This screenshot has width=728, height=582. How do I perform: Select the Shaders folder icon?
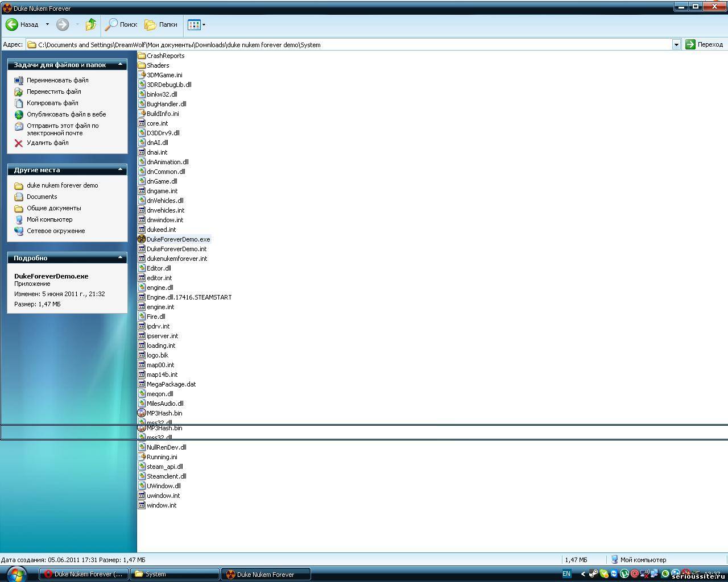pyautogui.click(x=142, y=65)
